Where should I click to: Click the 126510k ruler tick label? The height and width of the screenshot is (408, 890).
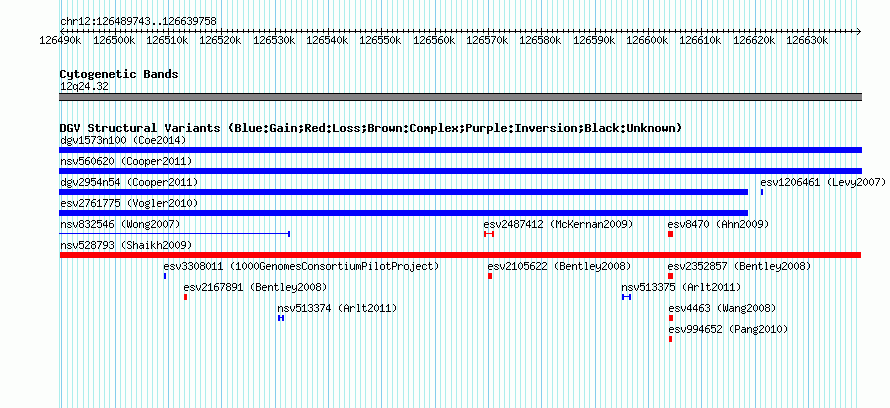pos(167,40)
